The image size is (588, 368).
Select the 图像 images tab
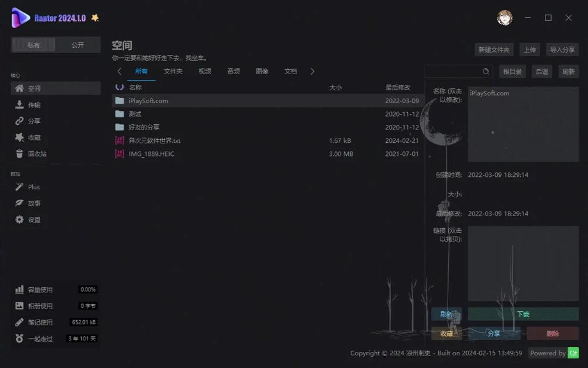tap(262, 71)
